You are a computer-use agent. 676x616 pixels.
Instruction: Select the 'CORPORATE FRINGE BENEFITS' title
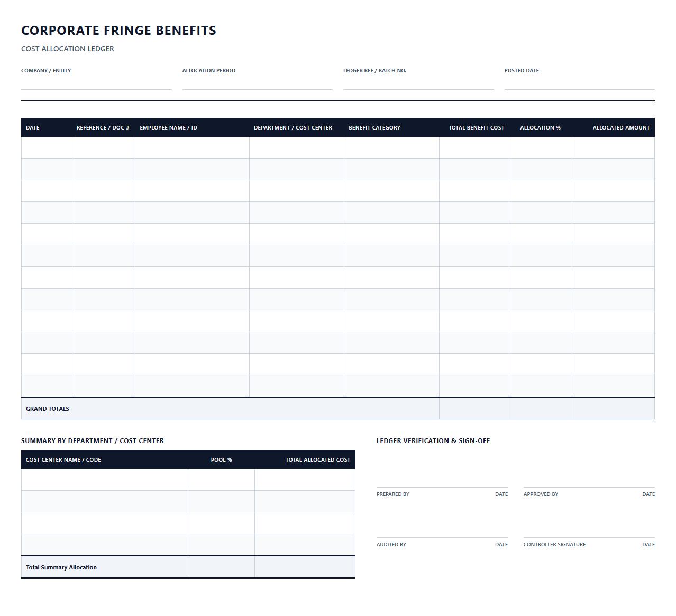[x=118, y=31]
